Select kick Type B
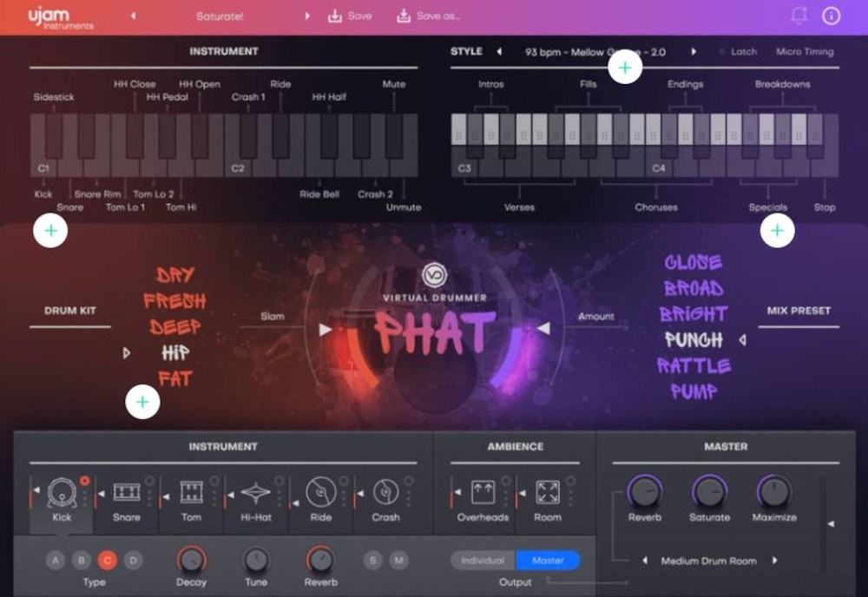Viewport: 868px width, 597px height. click(x=82, y=561)
